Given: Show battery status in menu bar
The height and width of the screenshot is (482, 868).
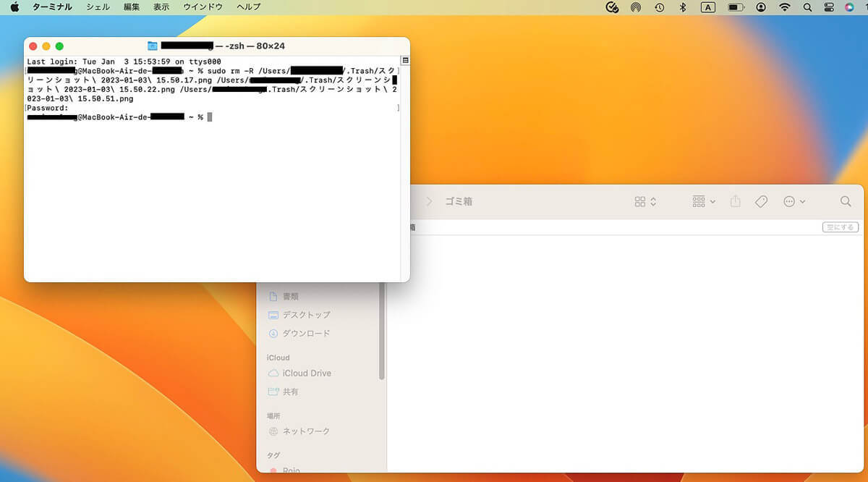Looking at the screenshot, I should coord(736,7).
